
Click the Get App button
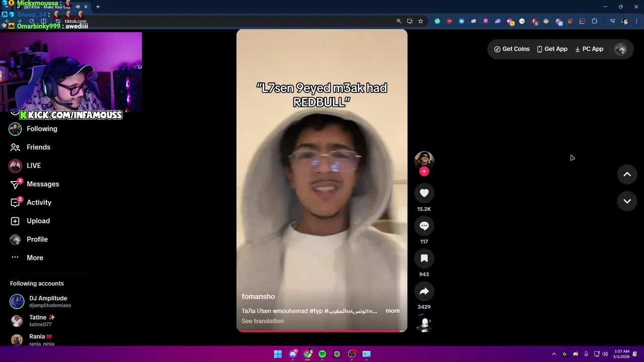552,49
